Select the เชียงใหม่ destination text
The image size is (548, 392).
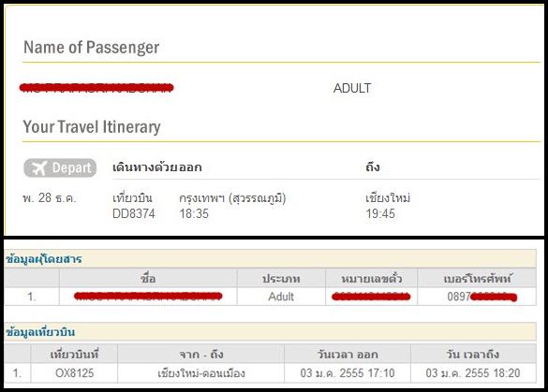(x=388, y=198)
